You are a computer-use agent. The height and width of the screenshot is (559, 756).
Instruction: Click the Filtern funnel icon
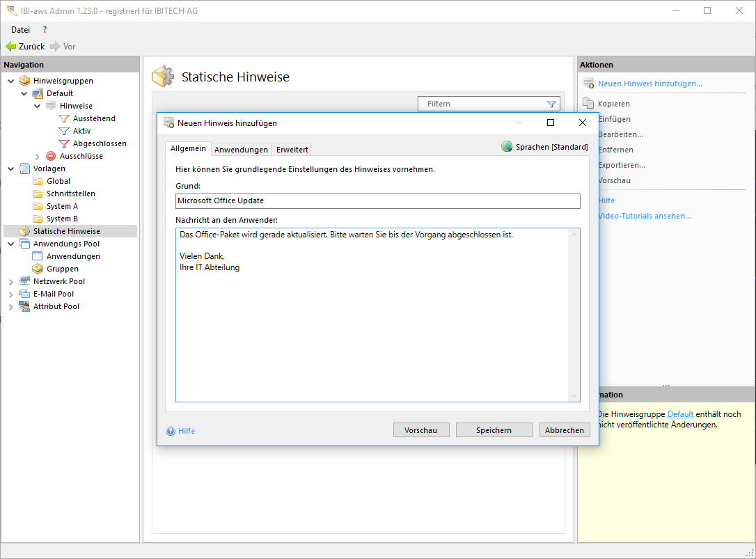click(x=551, y=104)
